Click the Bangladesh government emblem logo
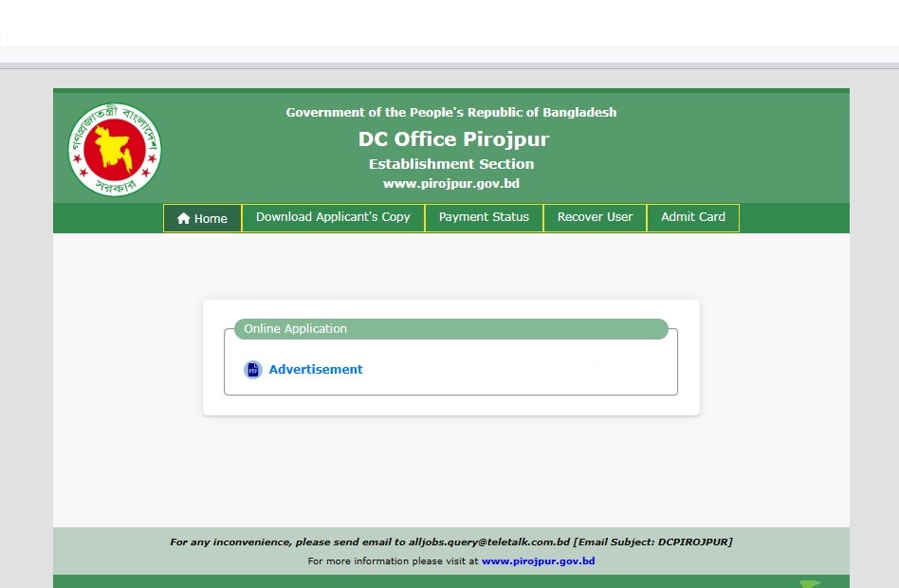Image resolution: width=899 pixels, height=588 pixels. point(115,149)
